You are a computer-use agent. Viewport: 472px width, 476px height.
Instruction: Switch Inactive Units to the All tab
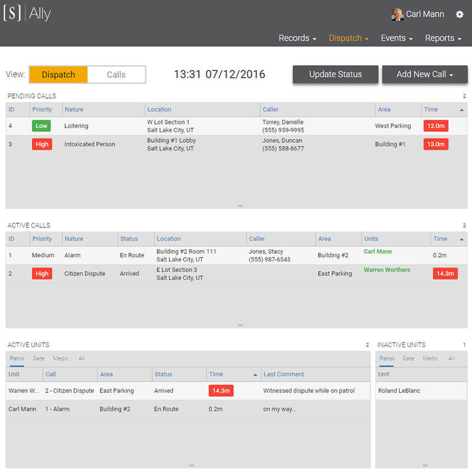(451, 358)
